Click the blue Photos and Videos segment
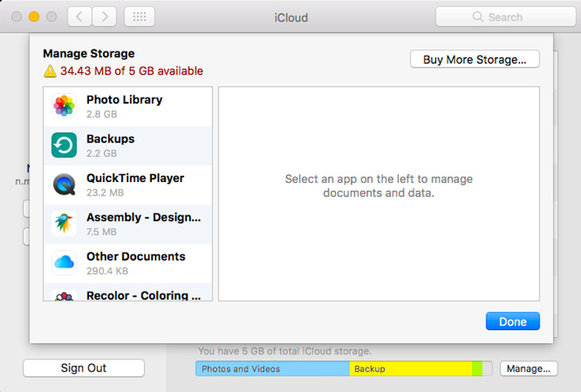 tap(271, 369)
